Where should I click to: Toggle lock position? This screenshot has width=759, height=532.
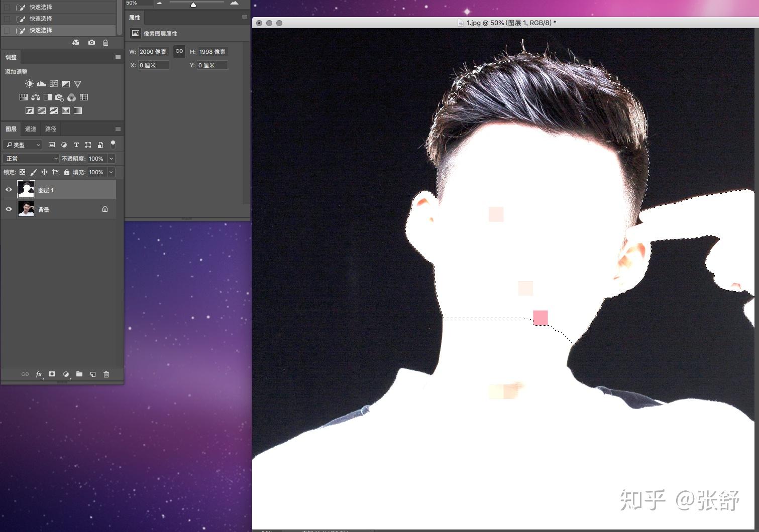(44, 172)
